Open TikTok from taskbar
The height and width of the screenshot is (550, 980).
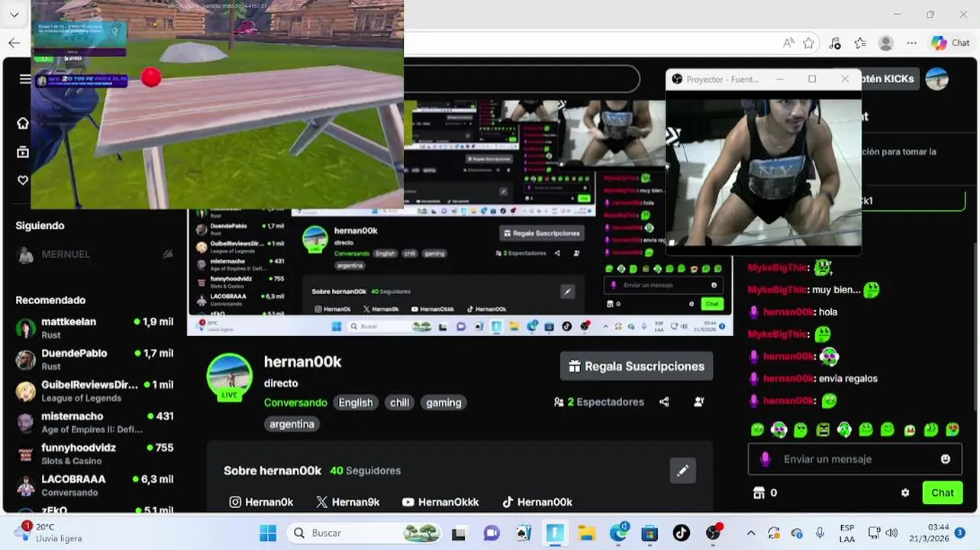(682, 532)
